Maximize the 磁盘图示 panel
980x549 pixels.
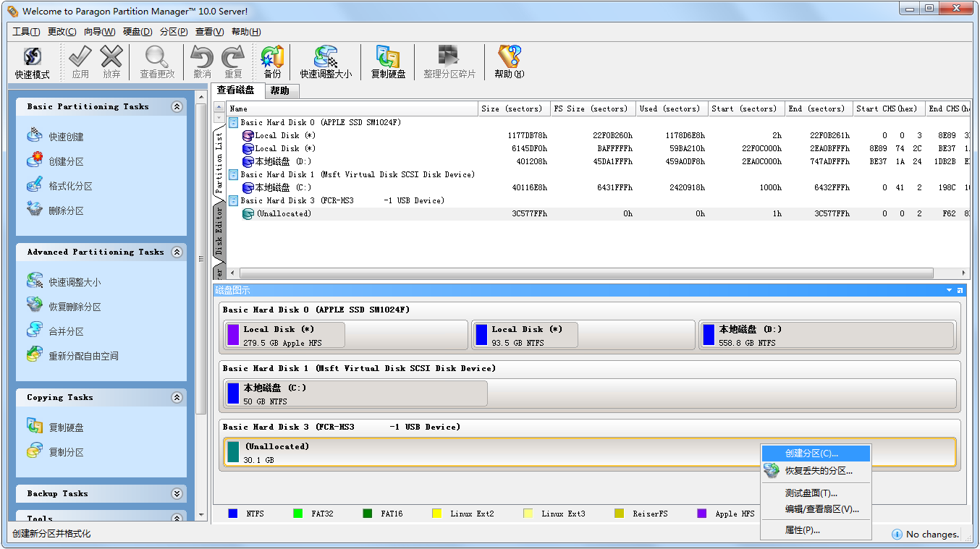click(960, 290)
